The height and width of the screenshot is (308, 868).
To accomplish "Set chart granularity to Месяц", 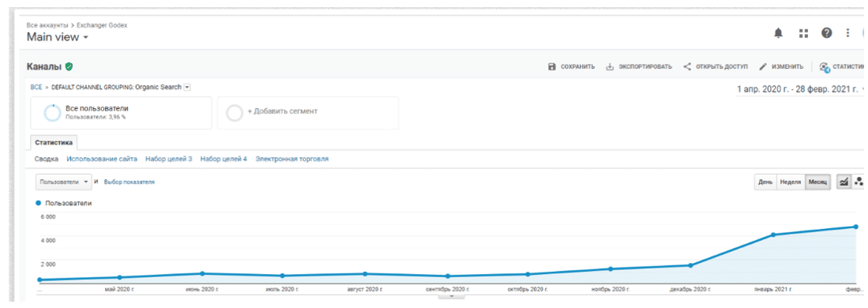I will click(x=817, y=182).
